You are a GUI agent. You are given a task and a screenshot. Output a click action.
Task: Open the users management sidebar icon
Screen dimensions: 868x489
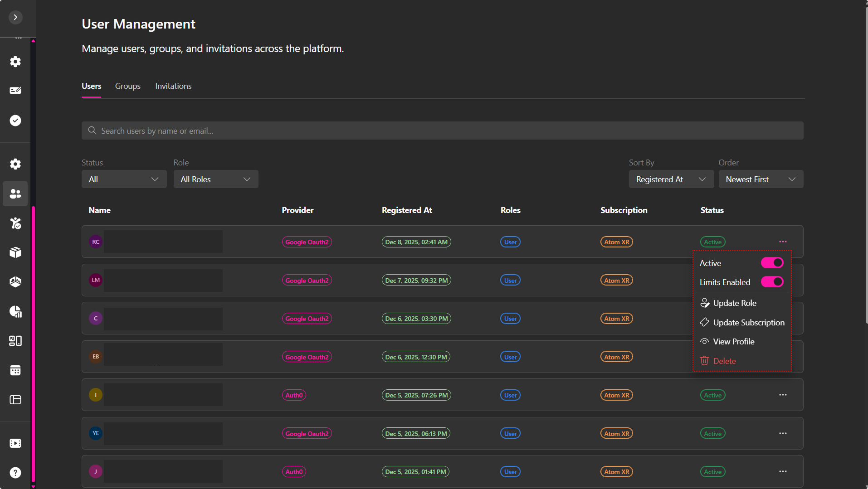15,194
